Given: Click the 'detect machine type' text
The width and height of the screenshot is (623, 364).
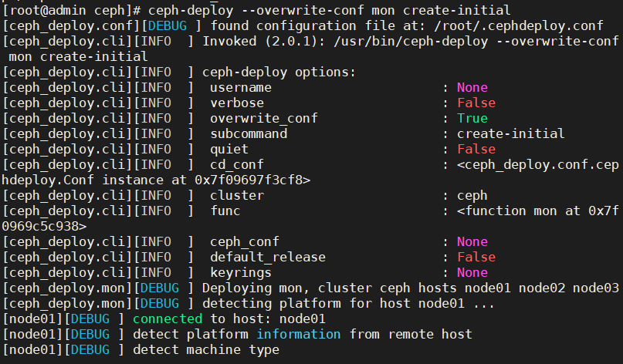Looking at the screenshot, I should [206, 350].
